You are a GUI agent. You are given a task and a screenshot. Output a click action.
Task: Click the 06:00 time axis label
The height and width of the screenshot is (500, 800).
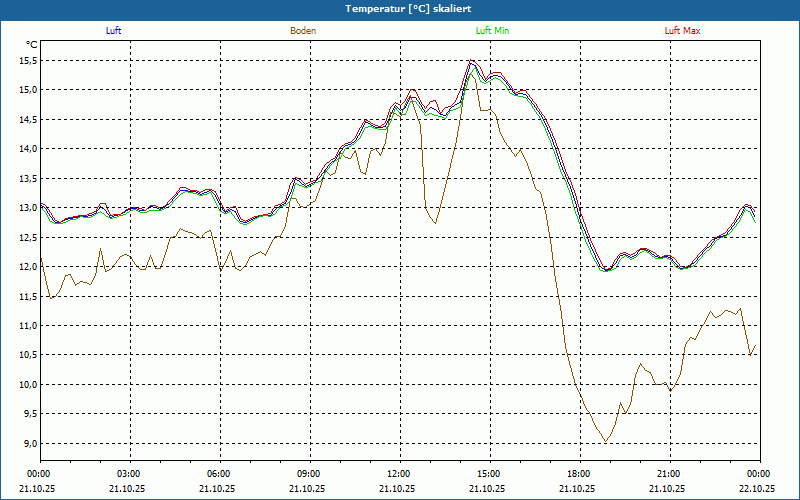pyautogui.click(x=220, y=474)
